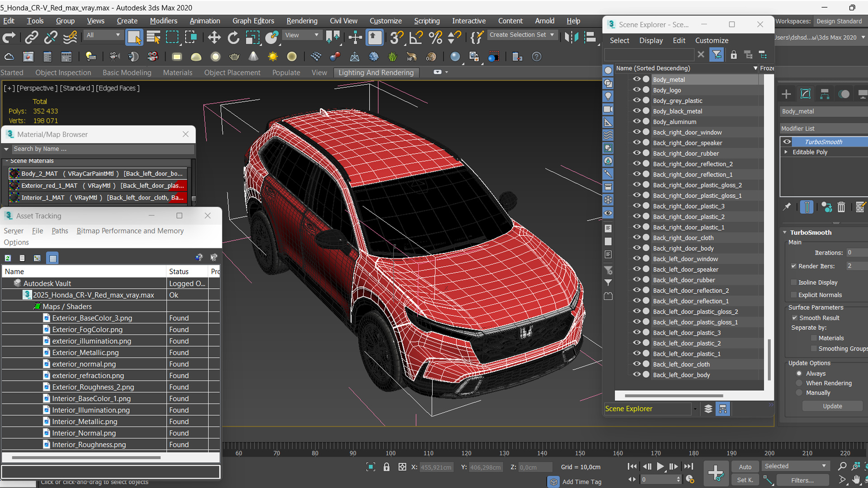Click the Select Object arrow tool
Image resolution: width=868 pixels, height=488 pixels.
click(x=134, y=38)
